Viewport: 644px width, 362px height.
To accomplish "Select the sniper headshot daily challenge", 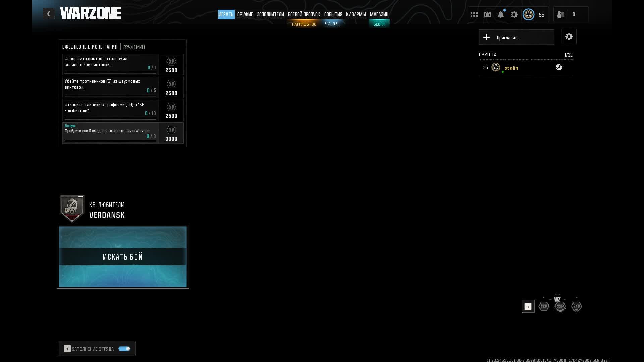I will pyautogui.click(x=111, y=64).
